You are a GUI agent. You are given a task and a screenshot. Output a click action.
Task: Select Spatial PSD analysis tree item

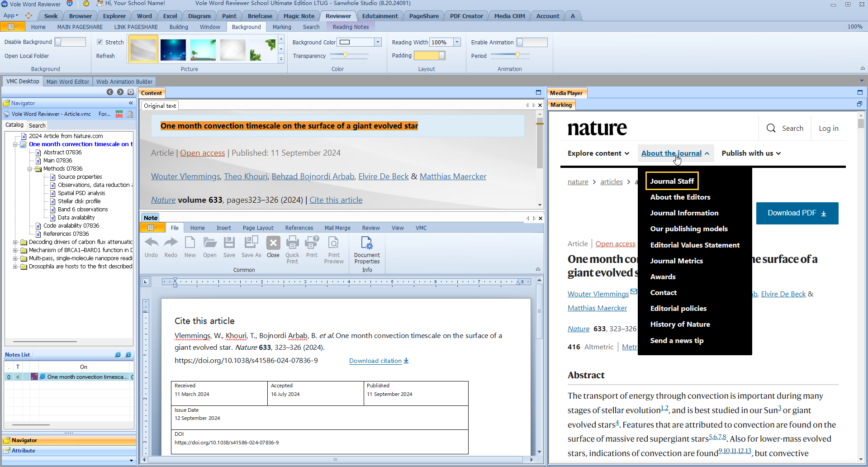pos(81,193)
